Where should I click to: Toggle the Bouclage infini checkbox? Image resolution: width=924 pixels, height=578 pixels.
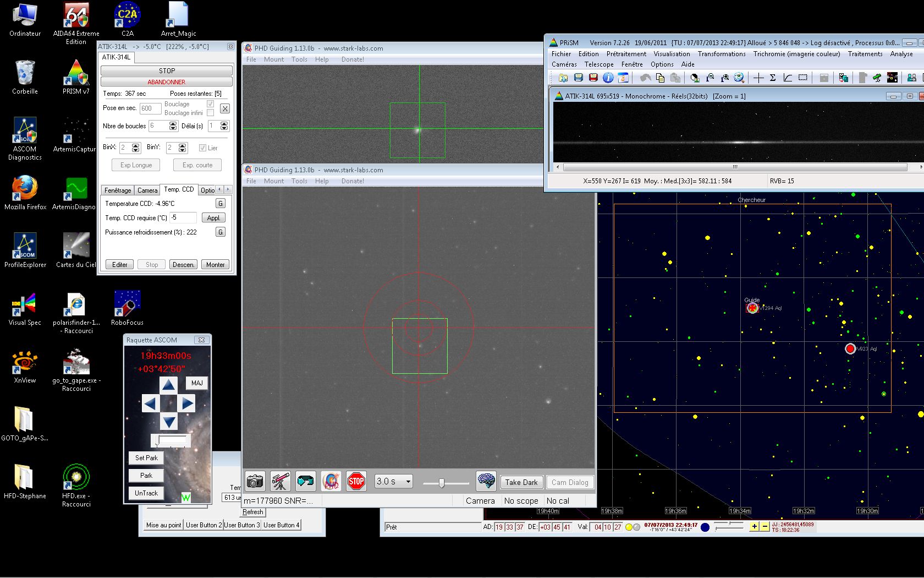[210, 113]
